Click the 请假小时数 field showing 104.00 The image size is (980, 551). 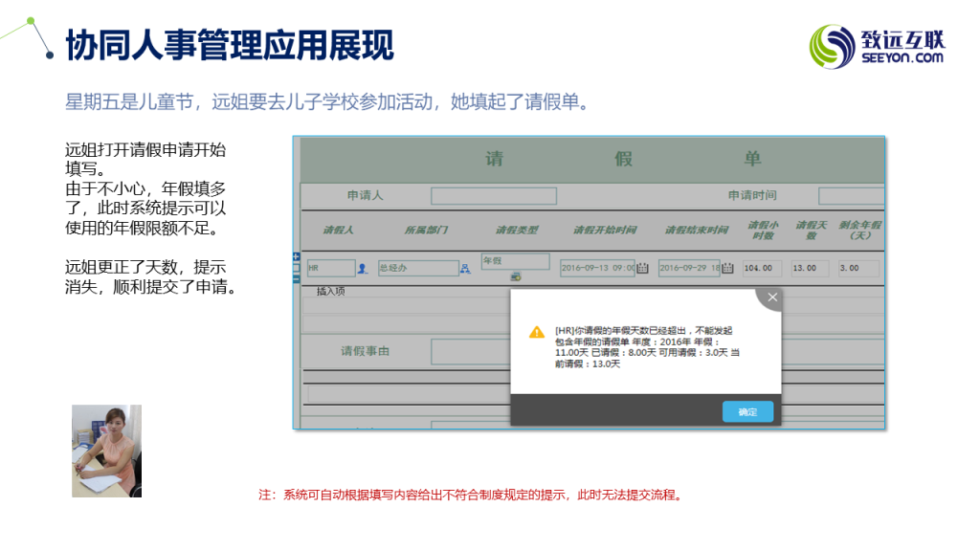(763, 269)
